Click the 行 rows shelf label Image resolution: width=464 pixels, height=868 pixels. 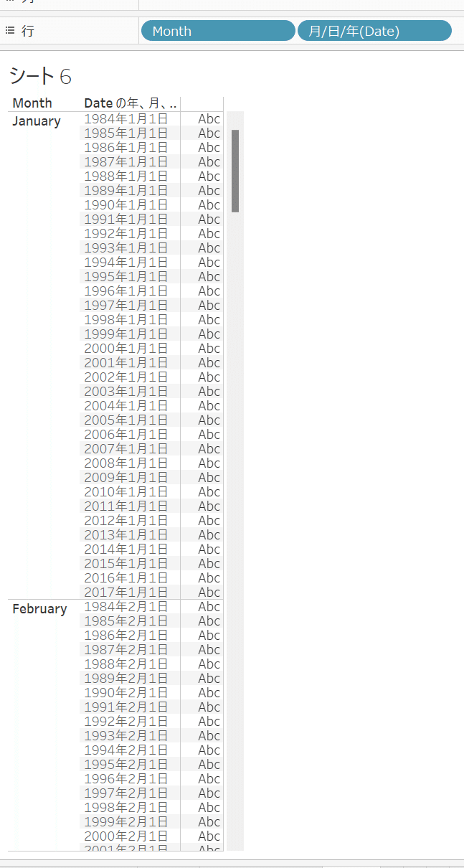28,31
